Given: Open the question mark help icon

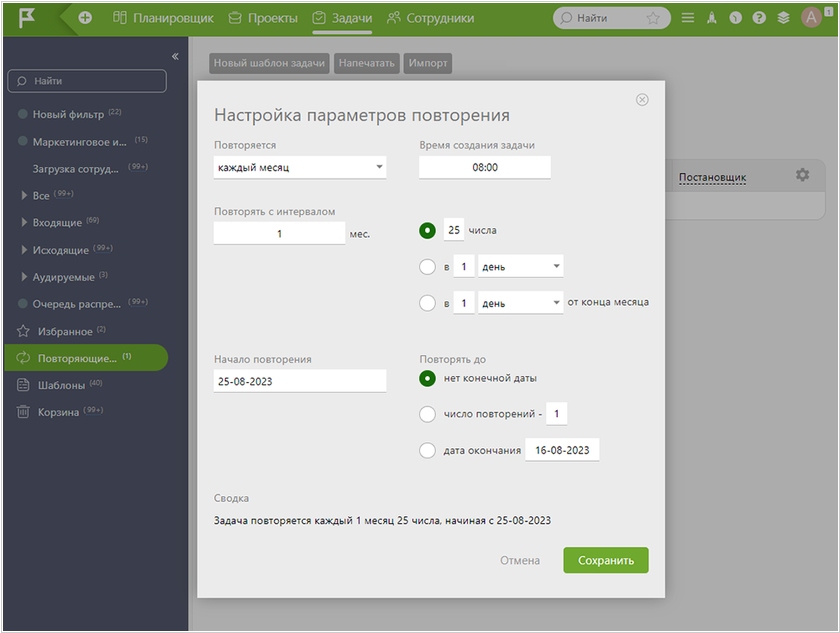Looking at the screenshot, I should click(x=759, y=18).
